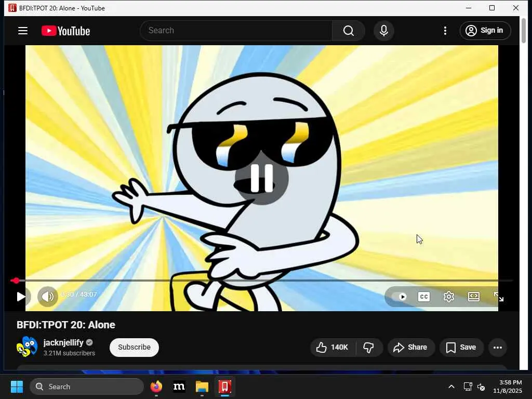Image resolution: width=532 pixels, height=399 pixels.
Task: Subscribe to jacknjellify
Action: [134, 347]
